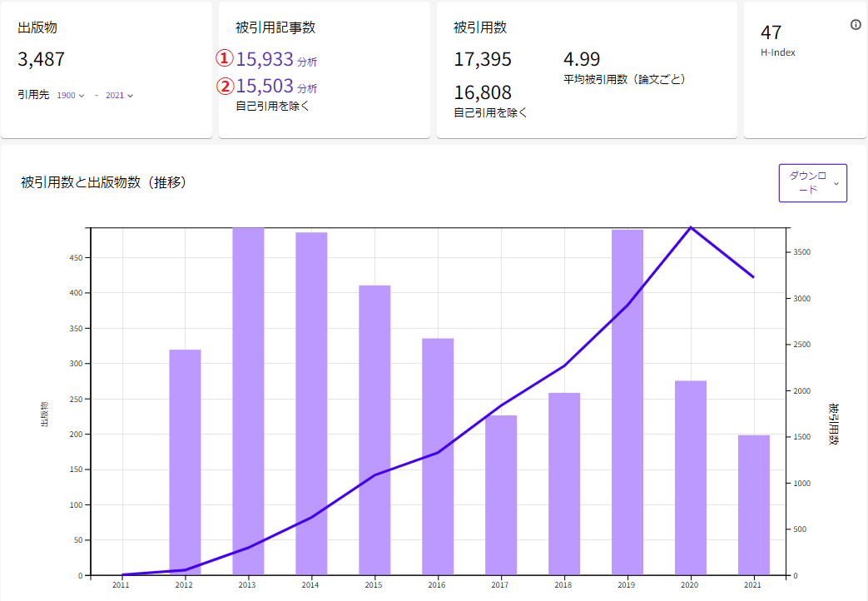Click the 2017 publications bar

[501, 494]
